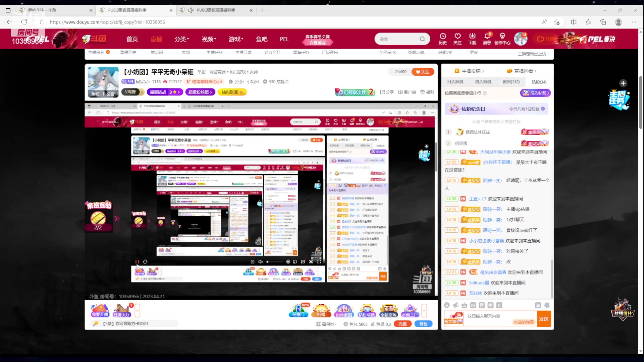Open the 关注 heart icon in header
This screenshot has height=362, width=644.
(458, 39)
